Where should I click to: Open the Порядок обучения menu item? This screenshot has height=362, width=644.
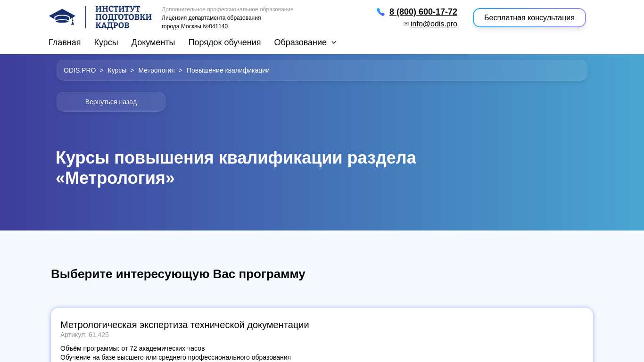coord(224,42)
